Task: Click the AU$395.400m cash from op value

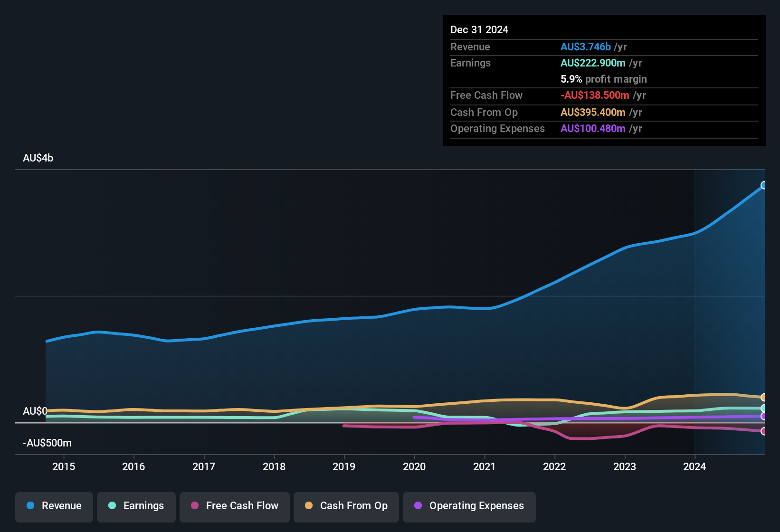Action: point(593,113)
